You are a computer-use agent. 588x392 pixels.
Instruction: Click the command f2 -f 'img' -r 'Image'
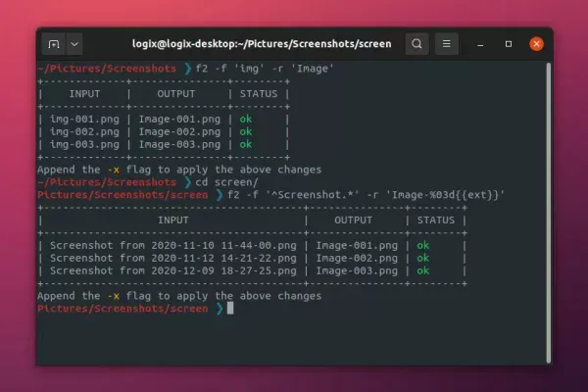coord(265,69)
